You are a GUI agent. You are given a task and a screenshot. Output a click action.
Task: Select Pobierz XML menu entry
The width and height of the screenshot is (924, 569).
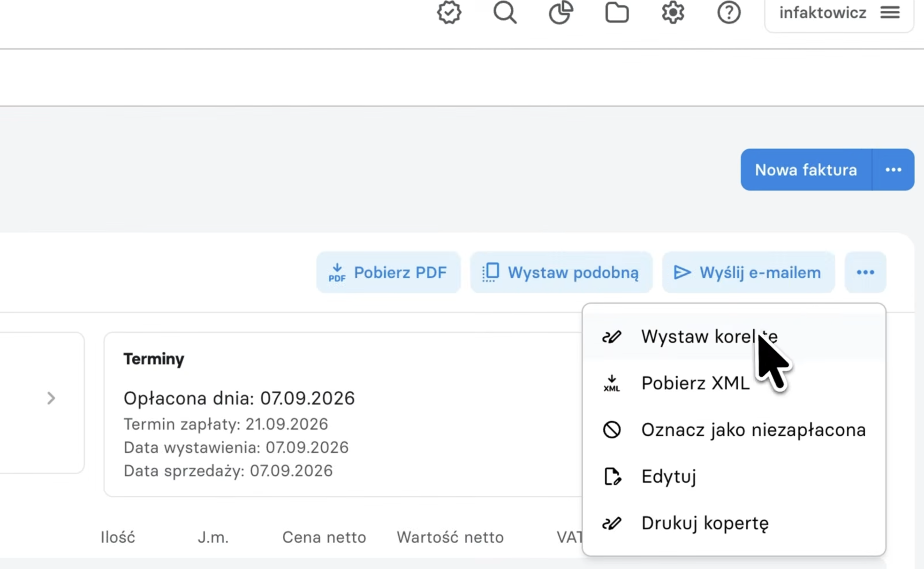[x=734, y=383]
